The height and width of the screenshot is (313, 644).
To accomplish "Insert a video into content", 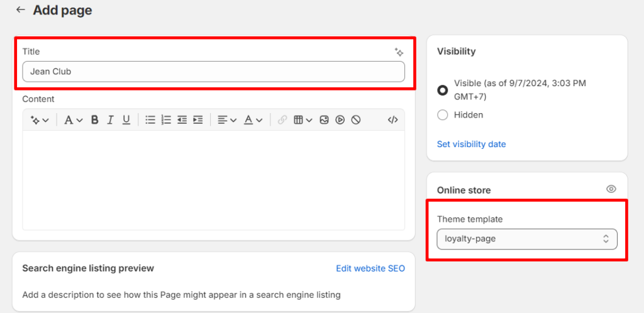I will tap(340, 119).
